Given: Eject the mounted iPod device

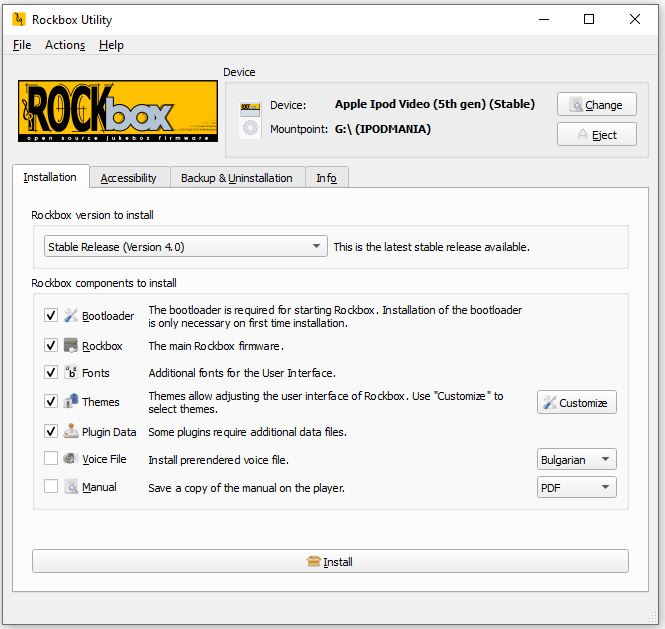Looking at the screenshot, I should [596, 135].
